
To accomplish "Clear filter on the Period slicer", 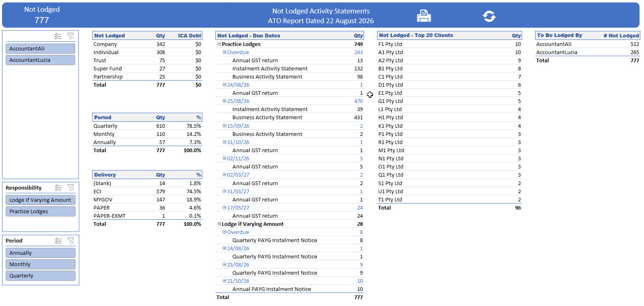I will [x=71, y=240].
